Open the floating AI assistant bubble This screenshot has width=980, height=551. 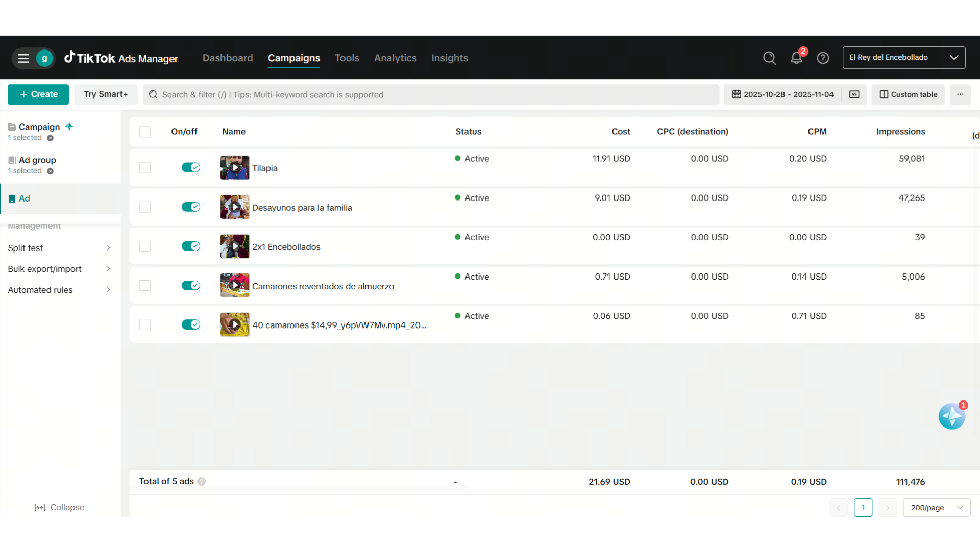[x=951, y=416]
